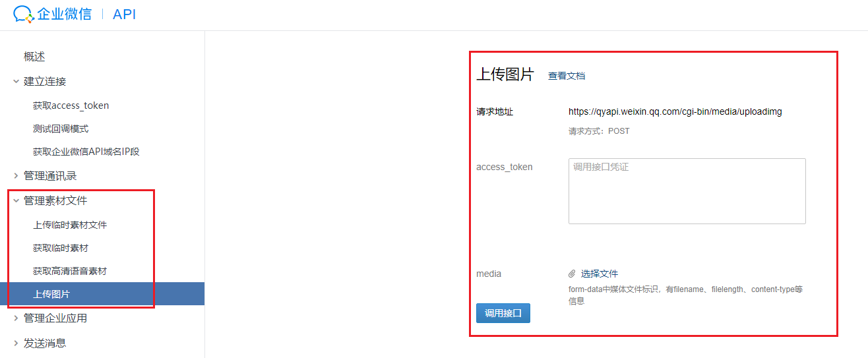Open 获取高清语音素材 entry
The width and height of the screenshot is (868, 358).
click(x=70, y=271)
